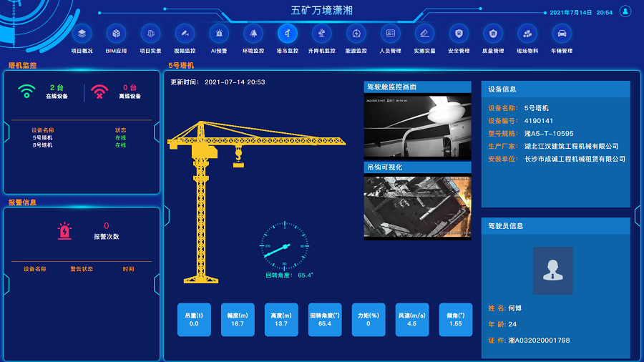
Task: Open the 吊钩可视化 hook camera feed
Action: [x=418, y=207]
